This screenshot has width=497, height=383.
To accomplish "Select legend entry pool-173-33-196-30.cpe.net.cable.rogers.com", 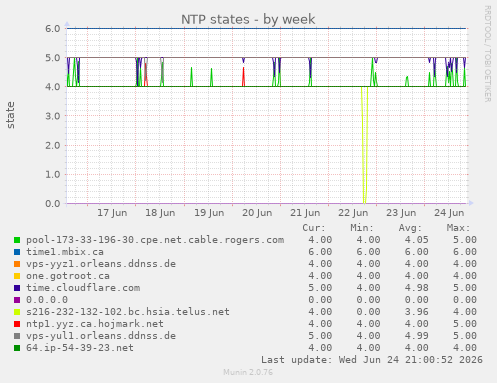I will click(x=155, y=240).
